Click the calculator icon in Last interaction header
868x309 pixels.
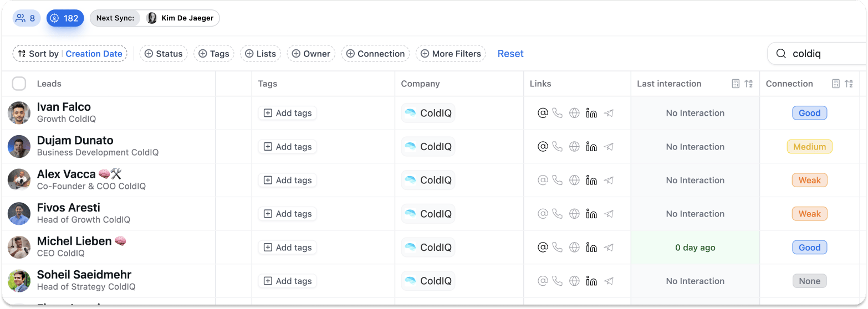point(736,84)
